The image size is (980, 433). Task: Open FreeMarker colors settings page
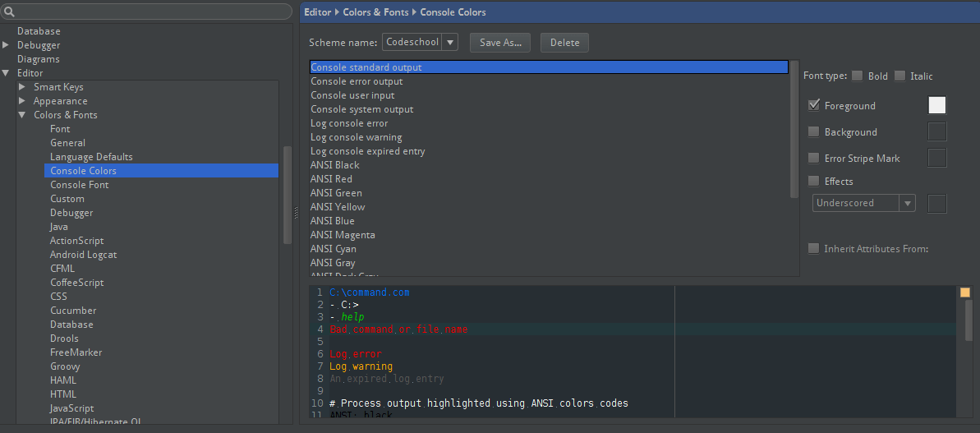[76, 352]
